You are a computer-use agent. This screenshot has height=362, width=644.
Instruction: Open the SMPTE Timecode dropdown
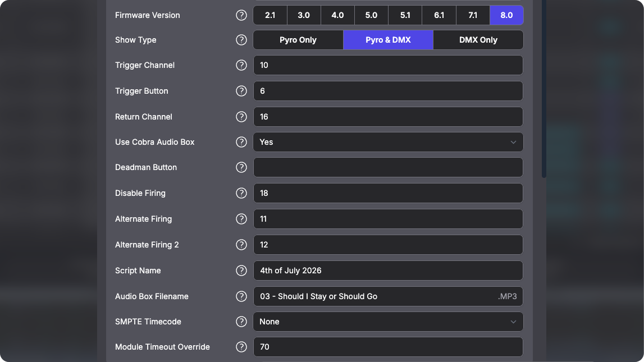tap(388, 322)
